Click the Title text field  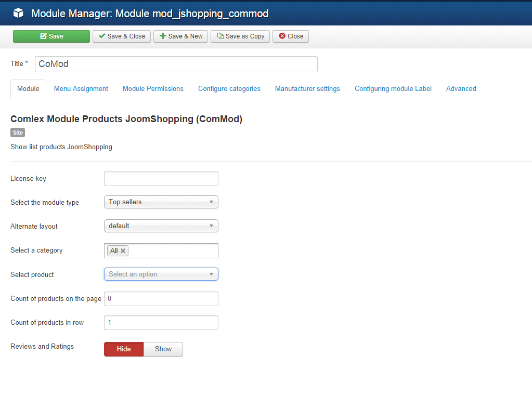pyautogui.click(x=176, y=64)
